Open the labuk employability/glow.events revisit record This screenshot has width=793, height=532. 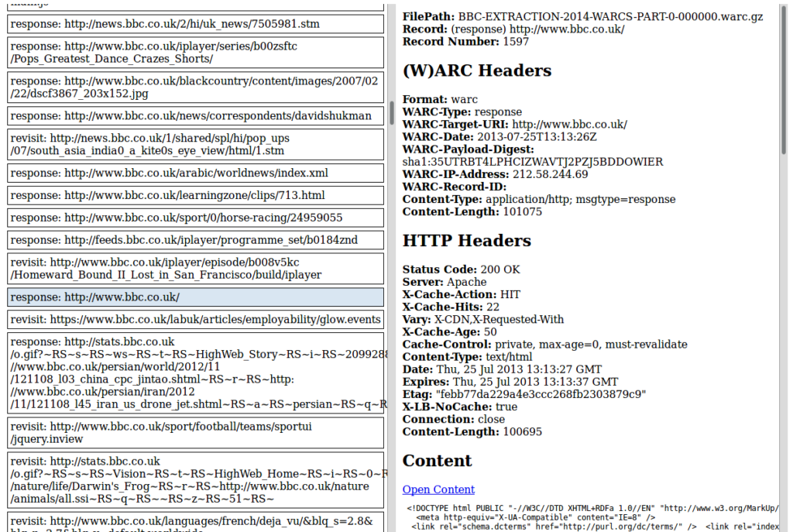[195, 320]
